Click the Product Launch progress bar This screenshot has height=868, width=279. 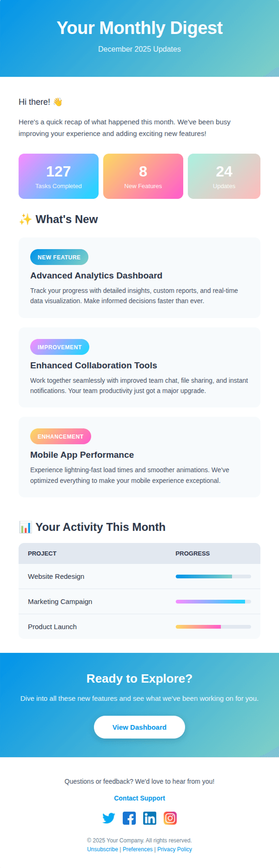213,627
